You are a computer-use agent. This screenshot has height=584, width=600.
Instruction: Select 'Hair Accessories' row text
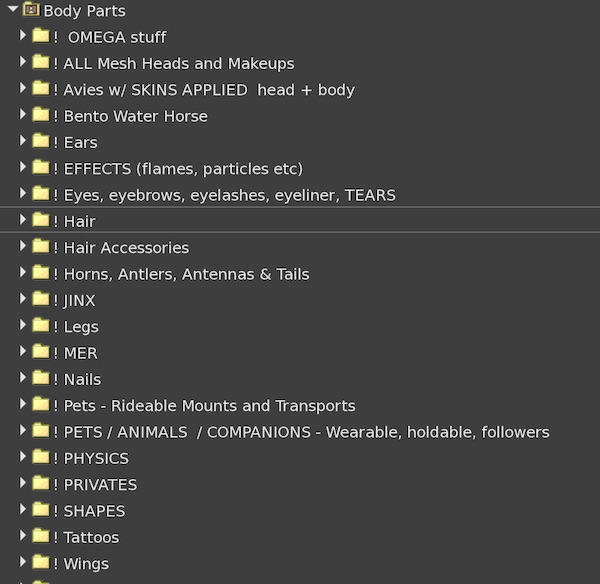[x=126, y=248]
